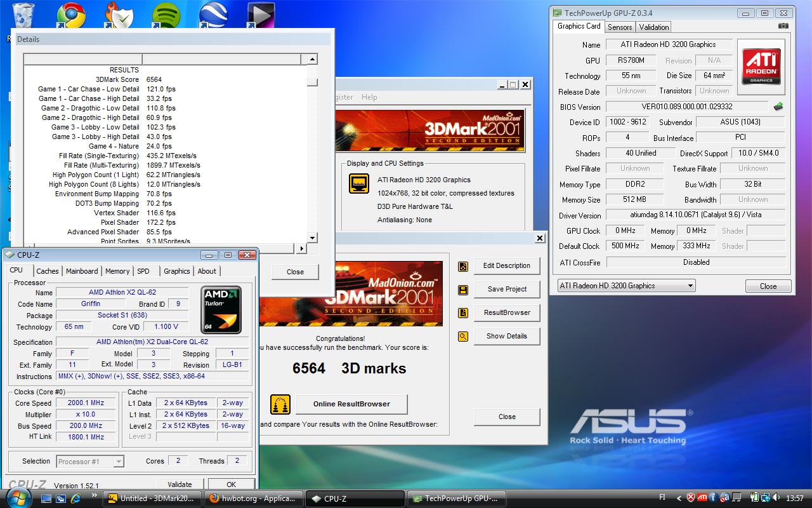Open the GPU-Z Validation tab
The width and height of the screenshot is (812, 508).
click(x=654, y=27)
